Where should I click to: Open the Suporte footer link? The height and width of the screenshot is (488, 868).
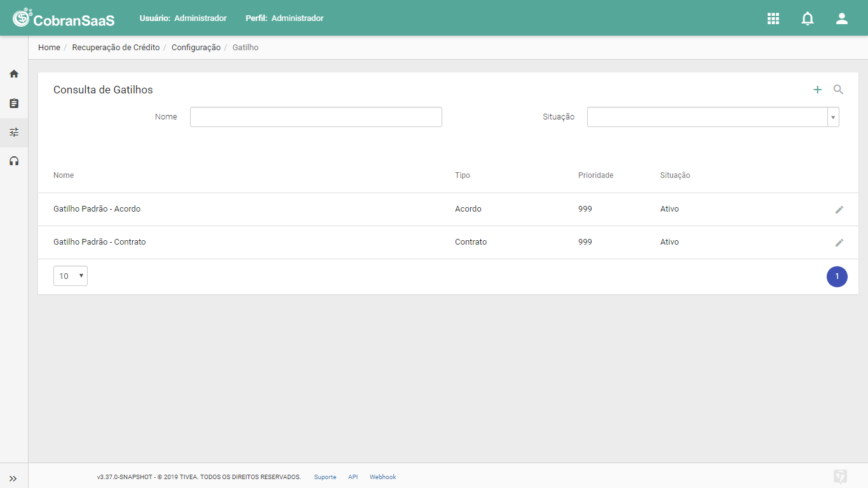325,477
